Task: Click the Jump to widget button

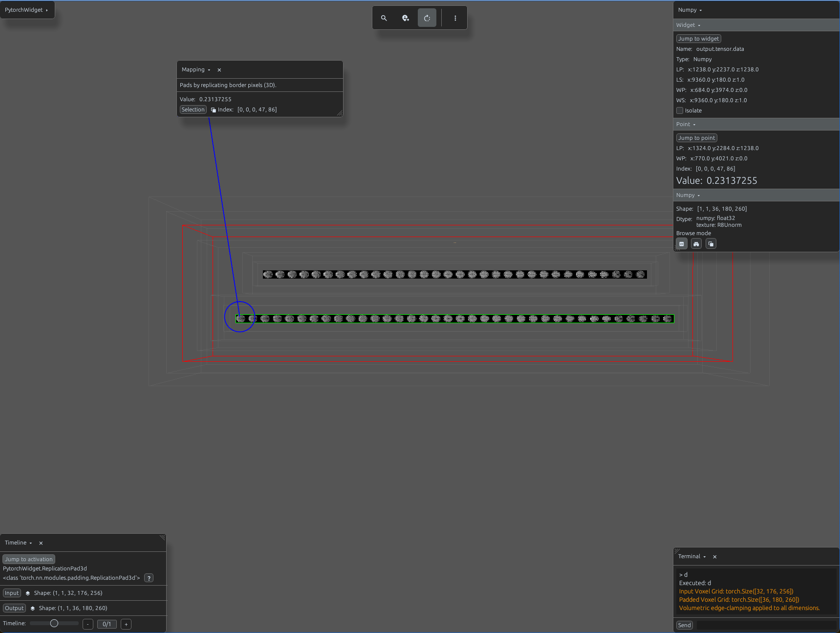Action: click(698, 39)
